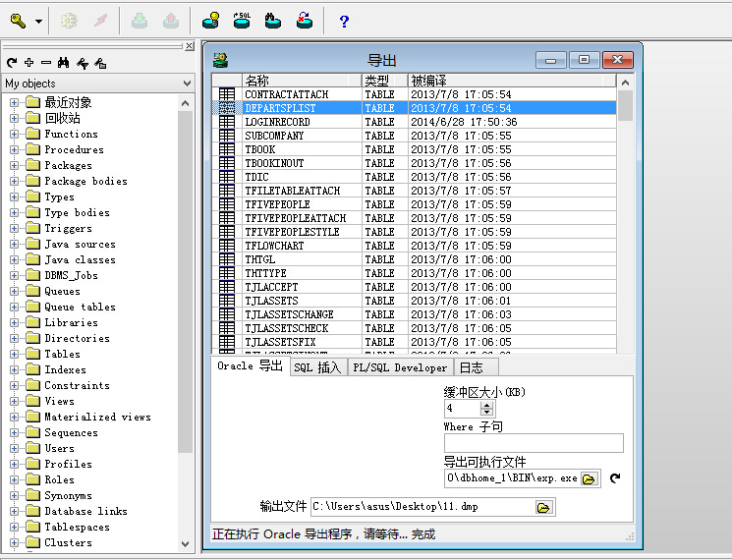Click the wrench filter icon in browser toolbar
Viewport: 732px width, 560px height.
83,63
